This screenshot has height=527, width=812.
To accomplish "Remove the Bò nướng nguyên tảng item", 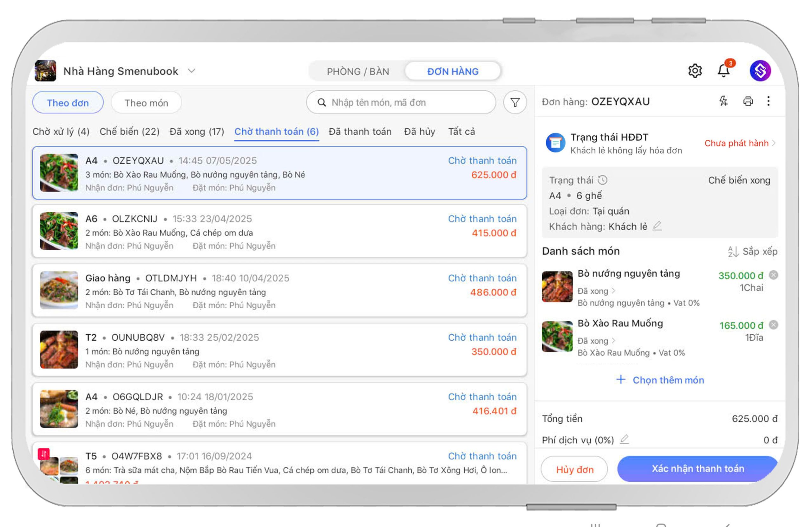I will (773, 275).
